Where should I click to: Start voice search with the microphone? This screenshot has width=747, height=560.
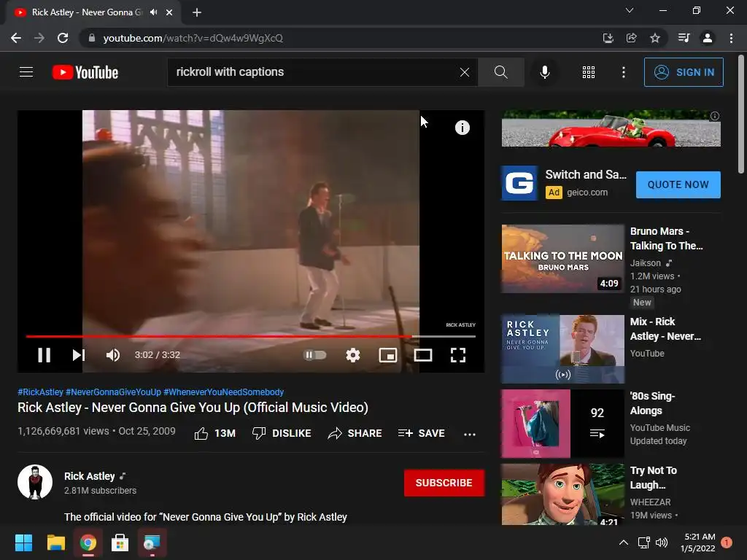click(544, 72)
